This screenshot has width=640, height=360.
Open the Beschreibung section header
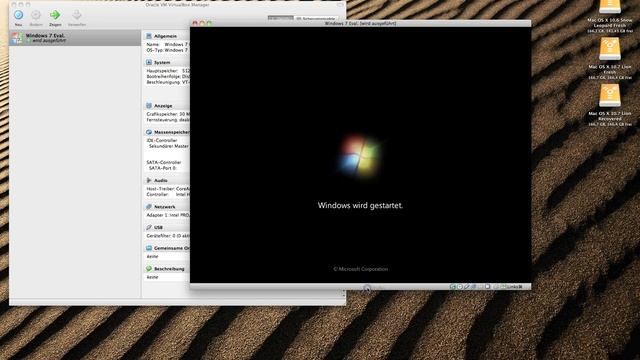click(165, 269)
